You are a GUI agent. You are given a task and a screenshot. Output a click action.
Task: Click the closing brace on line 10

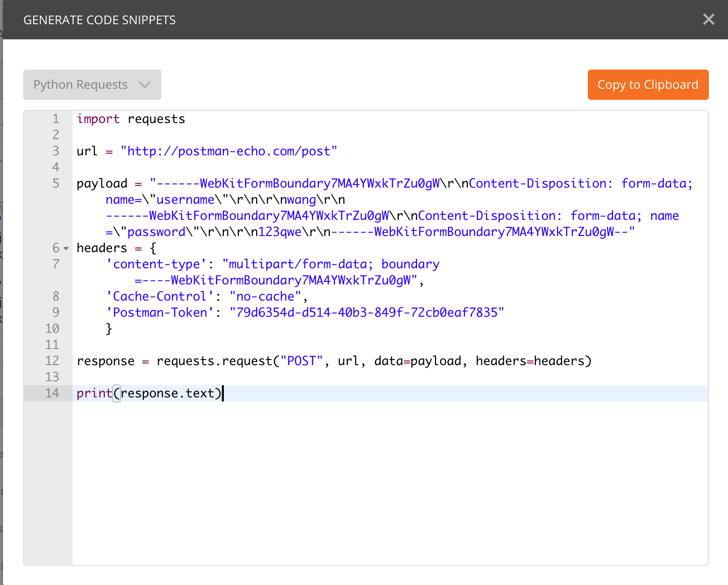[109, 329]
